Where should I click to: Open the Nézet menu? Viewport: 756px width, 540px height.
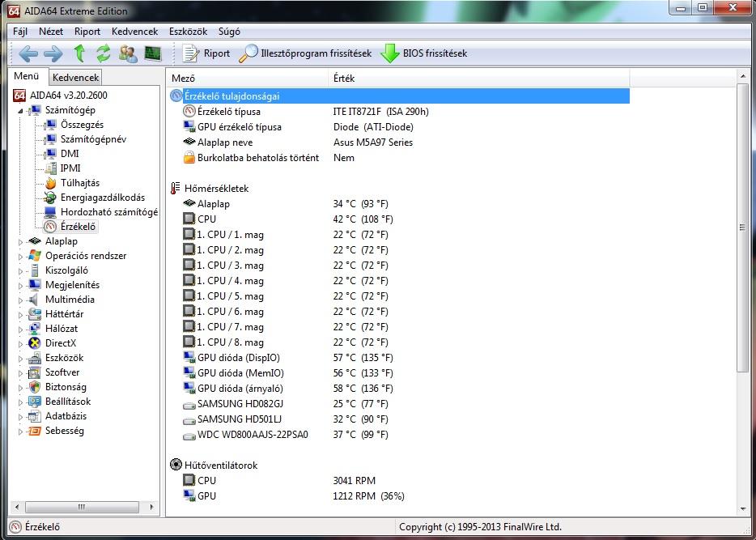pyautogui.click(x=51, y=32)
